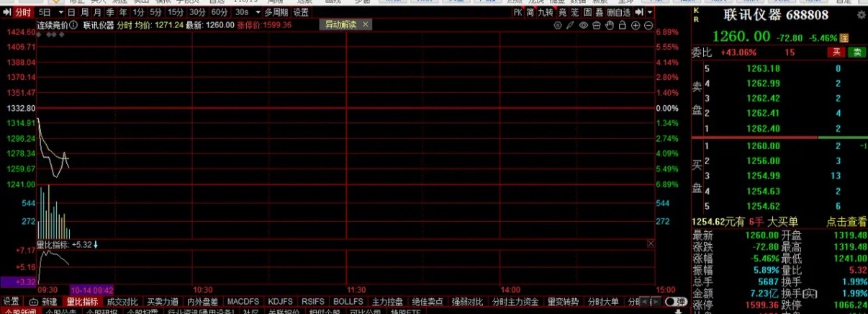Toggle the 叠 overlay button
868x314 pixels.
(600, 12)
